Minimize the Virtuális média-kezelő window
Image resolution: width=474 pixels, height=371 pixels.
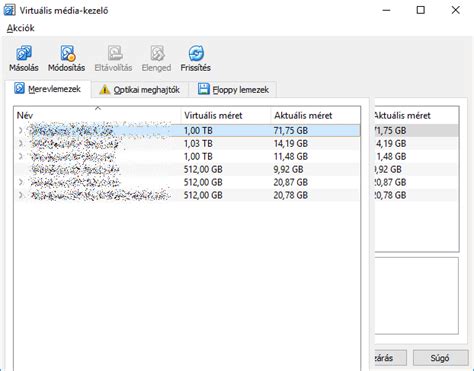(386, 10)
